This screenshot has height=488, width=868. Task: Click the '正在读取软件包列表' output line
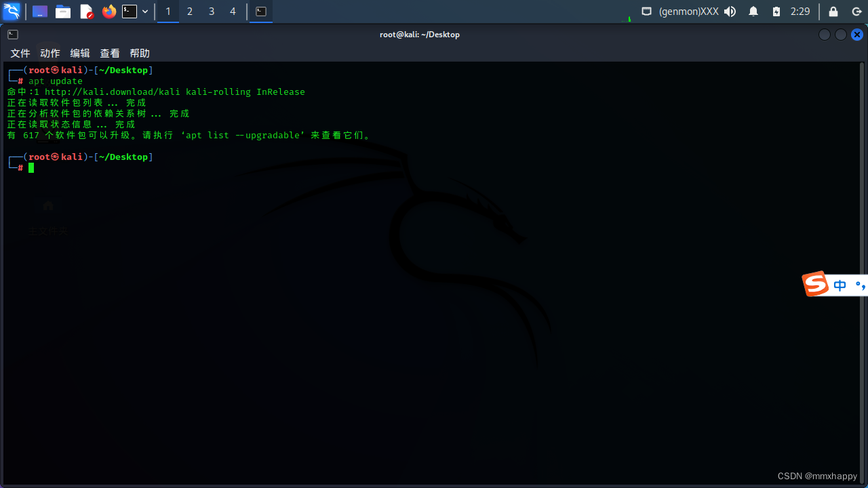coord(77,103)
